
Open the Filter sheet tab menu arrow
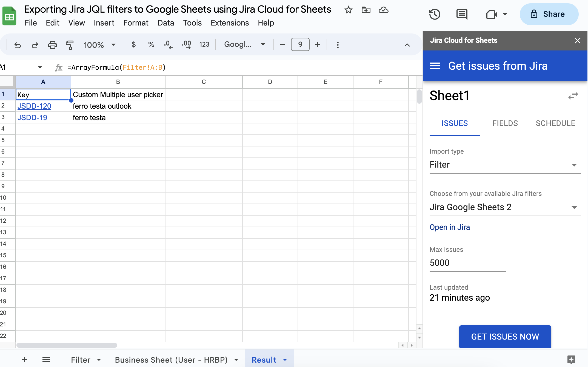click(99, 360)
